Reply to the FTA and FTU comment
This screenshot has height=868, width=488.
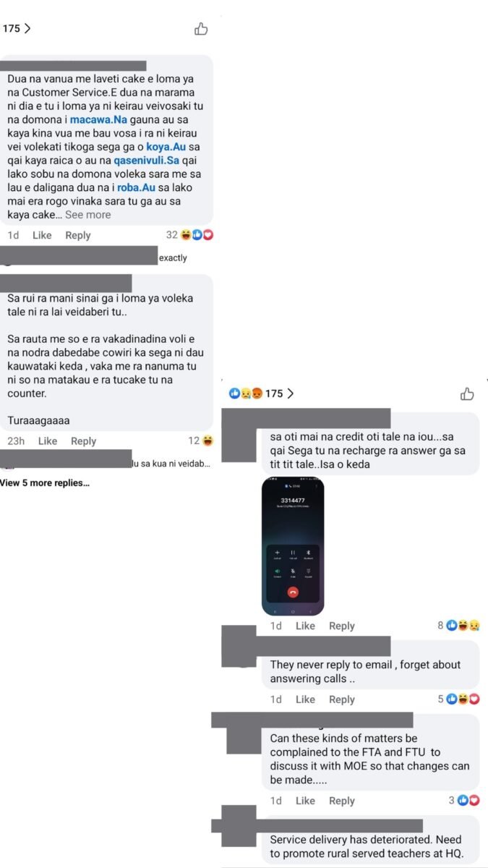pos(342,801)
